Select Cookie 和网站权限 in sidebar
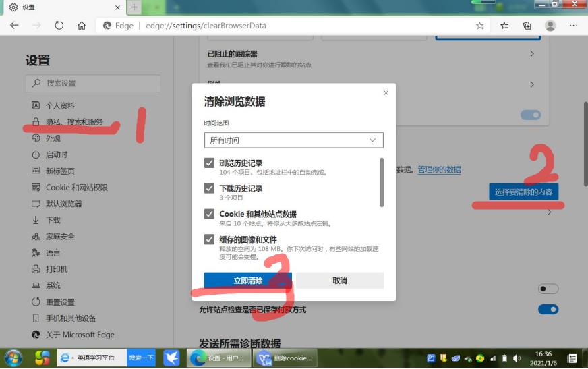 76,188
